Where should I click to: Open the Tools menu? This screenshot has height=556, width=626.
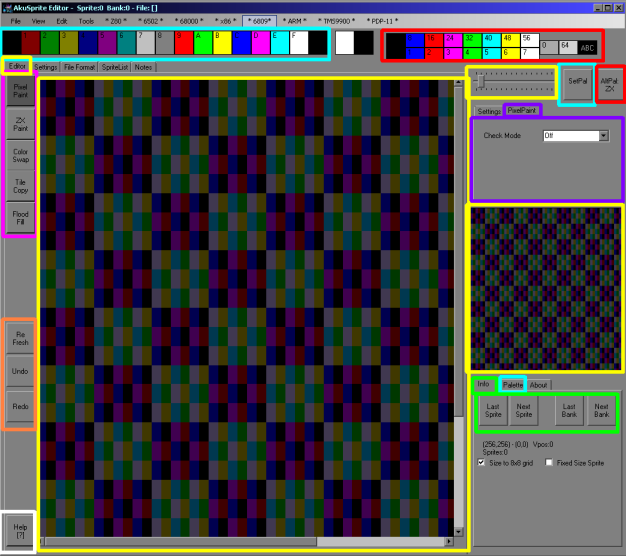86,20
